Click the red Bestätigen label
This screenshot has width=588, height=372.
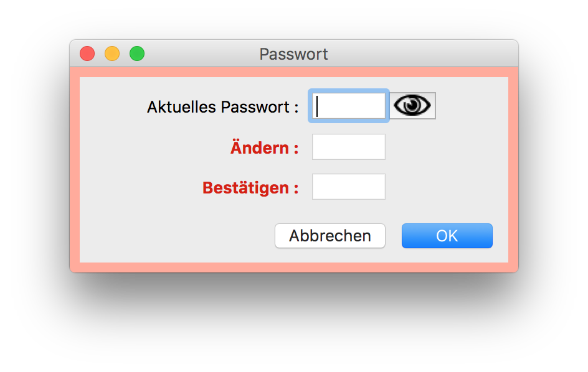250,188
